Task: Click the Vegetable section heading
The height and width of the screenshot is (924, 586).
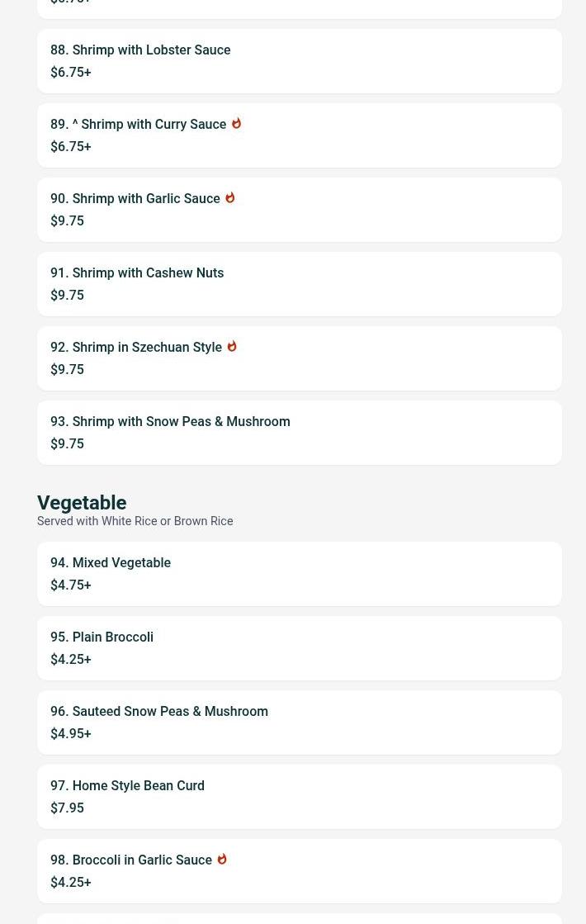Action: coord(82,503)
